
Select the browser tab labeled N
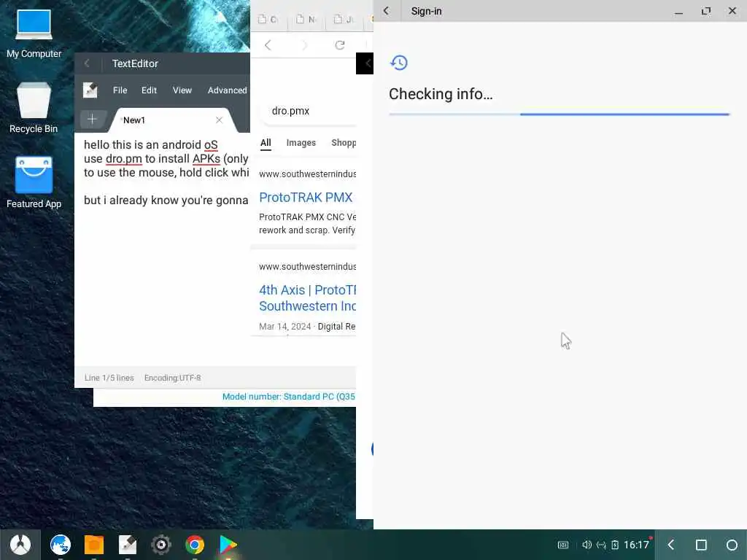306,20
